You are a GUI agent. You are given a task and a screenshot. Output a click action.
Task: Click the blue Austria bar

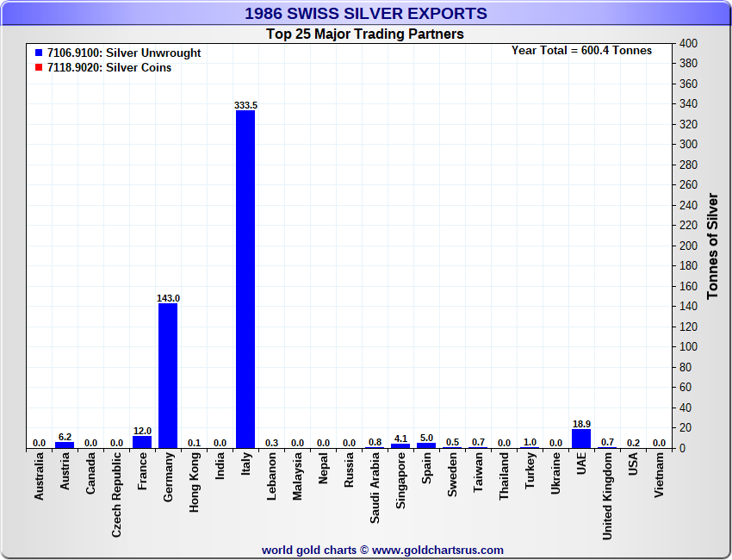click(65, 445)
